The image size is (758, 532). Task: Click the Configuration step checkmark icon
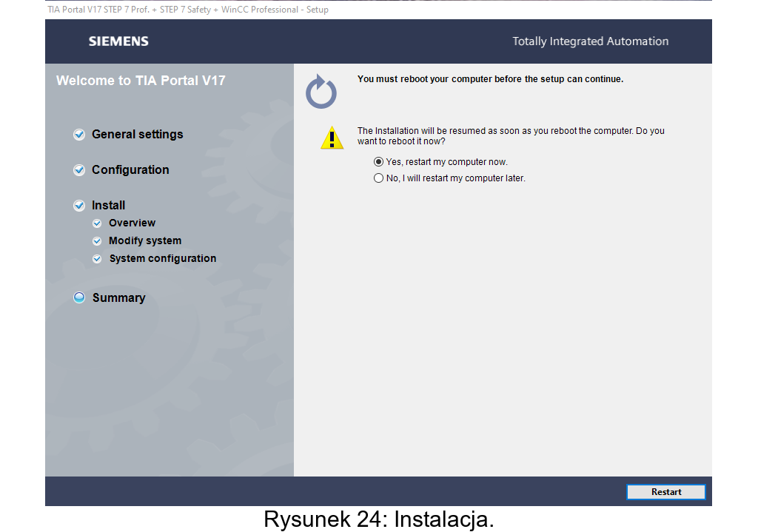coord(79,170)
